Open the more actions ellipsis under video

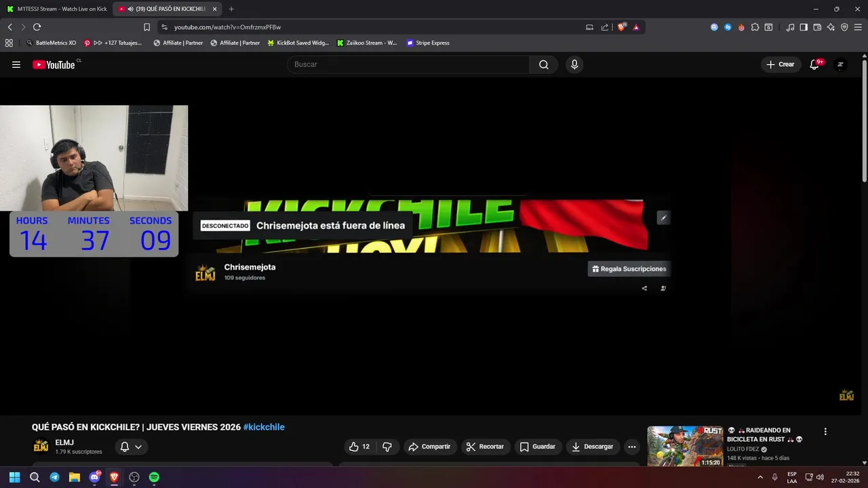pyautogui.click(x=631, y=447)
